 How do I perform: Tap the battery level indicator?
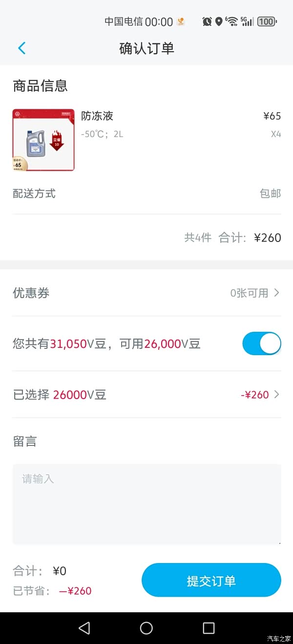[267, 21]
